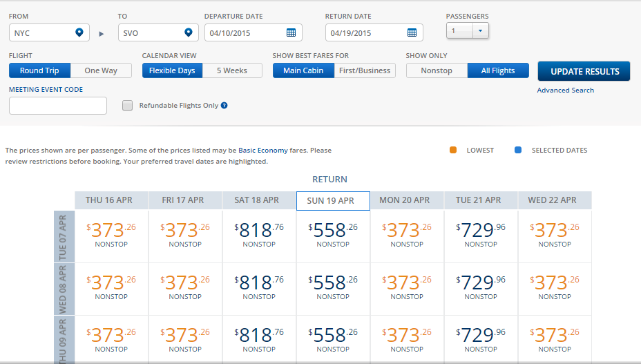Expand the Passengers dropdown
Viewport: 641px width, 364px height.
(481, 30)
